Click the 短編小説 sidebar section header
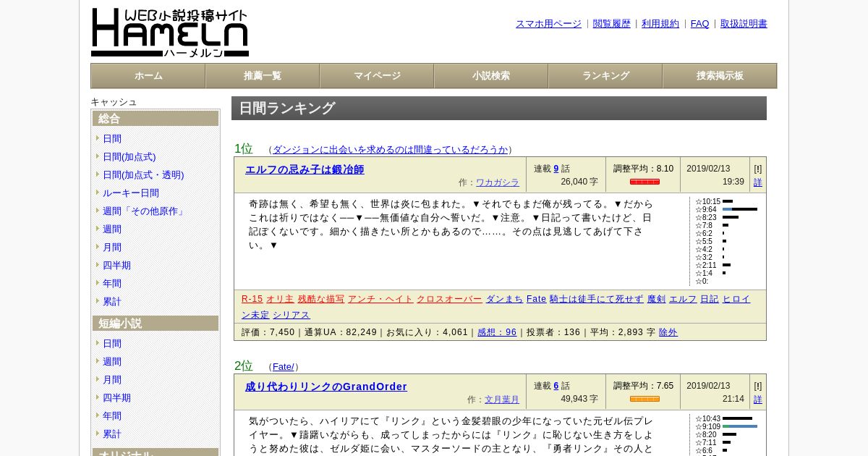Screen dimensions: 868x456 point(156,324)
